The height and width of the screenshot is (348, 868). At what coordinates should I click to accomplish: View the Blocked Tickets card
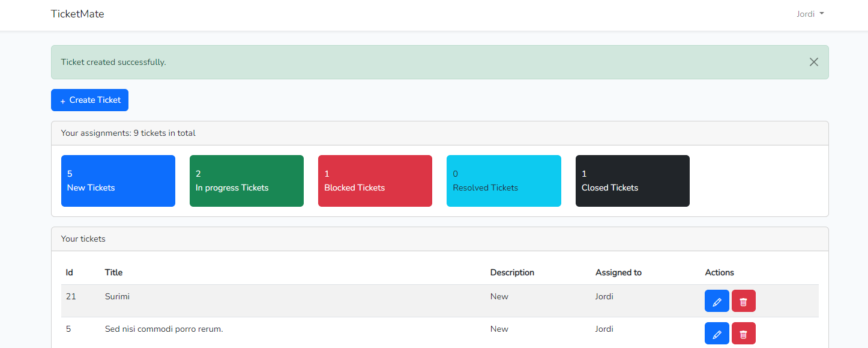click(x=375, y=180)
